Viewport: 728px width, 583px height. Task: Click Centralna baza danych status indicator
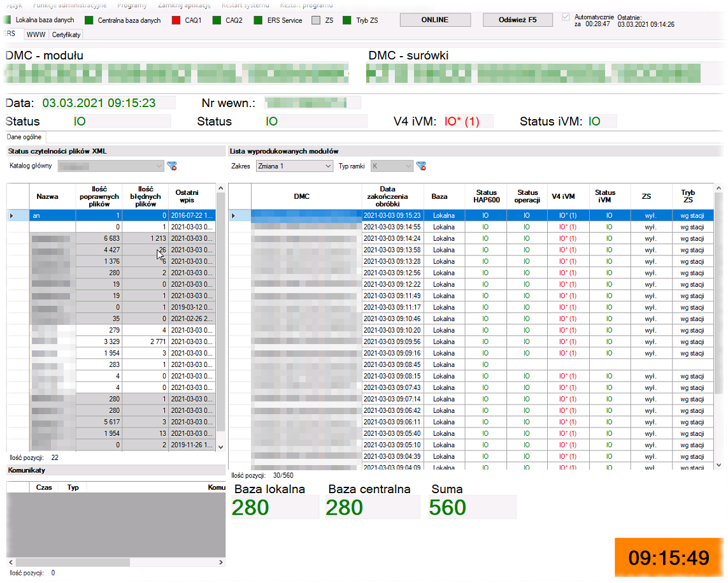click(x=89, y=20)
